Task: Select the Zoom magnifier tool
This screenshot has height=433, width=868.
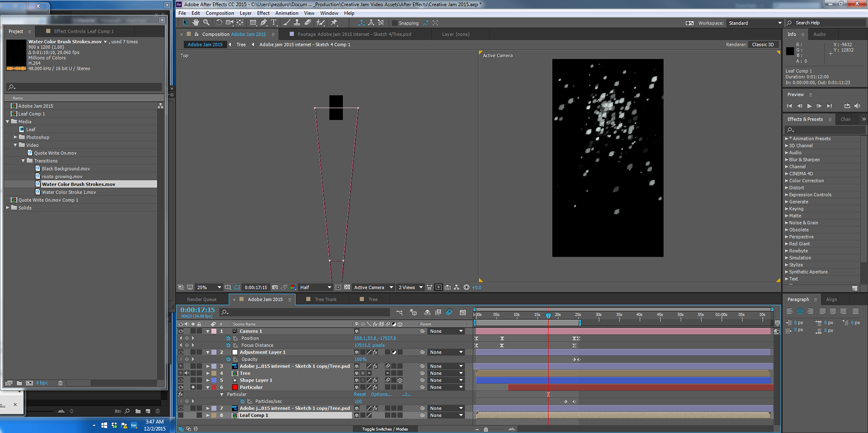Action: [206, 23]
